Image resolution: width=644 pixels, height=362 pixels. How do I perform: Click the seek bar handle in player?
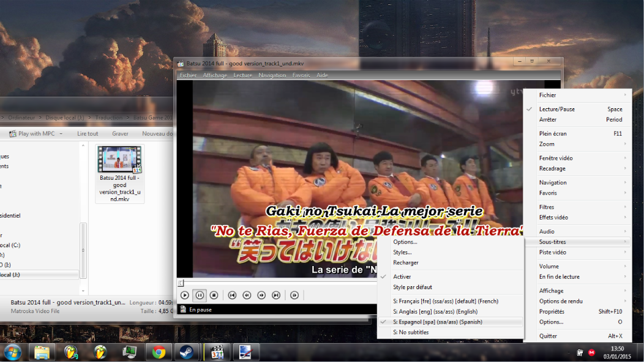tap(181, 283)
